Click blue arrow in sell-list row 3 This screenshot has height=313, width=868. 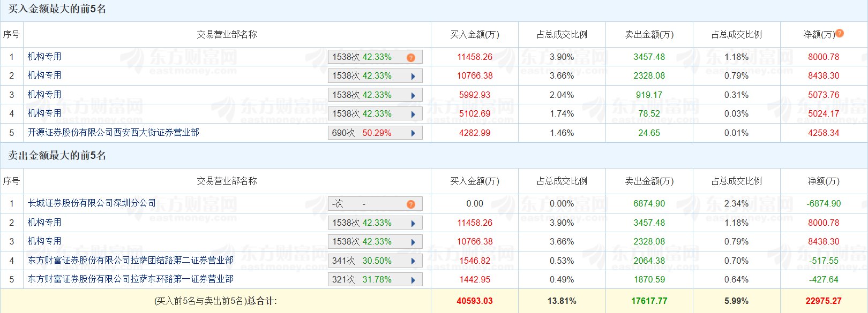(x=413, y=242)
